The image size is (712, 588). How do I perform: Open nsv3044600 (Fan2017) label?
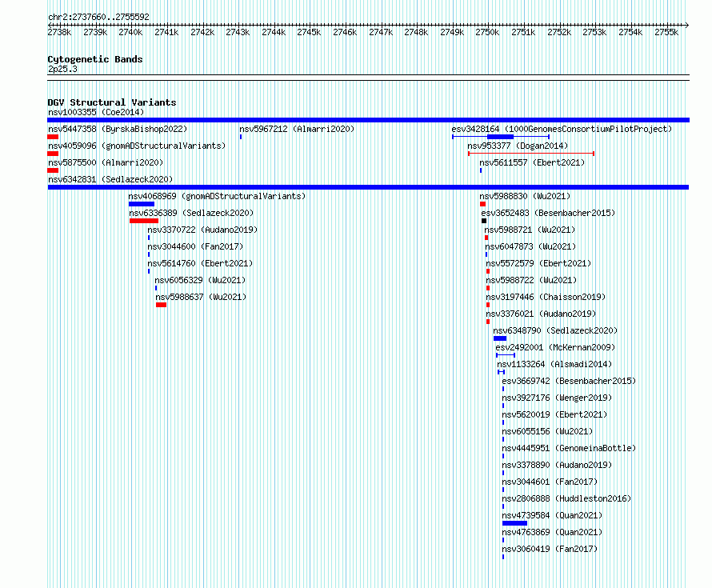tap(195, 246)
